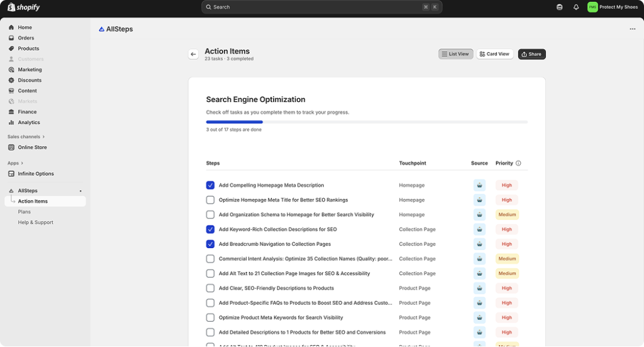Click the back arrow beside Action Items
The image size is (644, 347).
193,54
